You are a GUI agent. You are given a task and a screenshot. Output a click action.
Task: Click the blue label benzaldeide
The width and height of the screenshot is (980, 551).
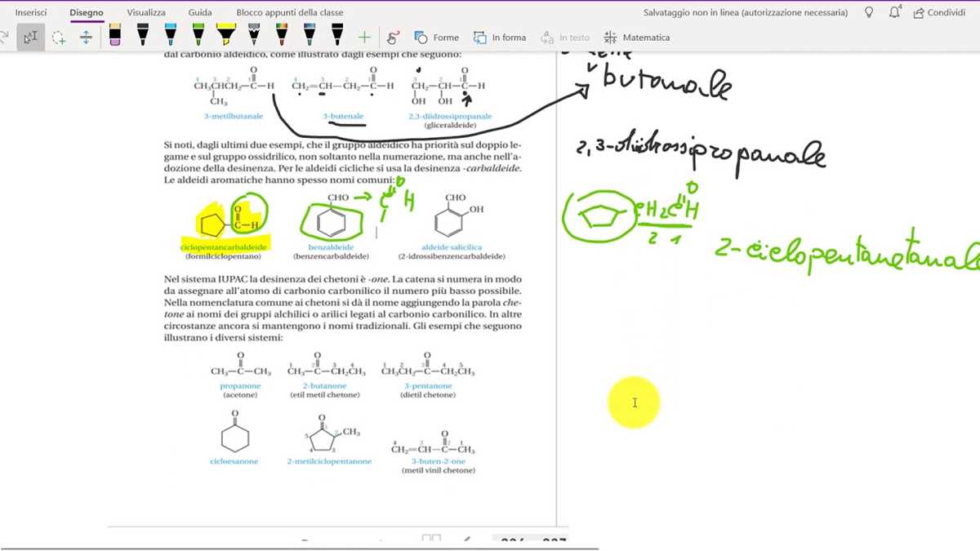331,247
